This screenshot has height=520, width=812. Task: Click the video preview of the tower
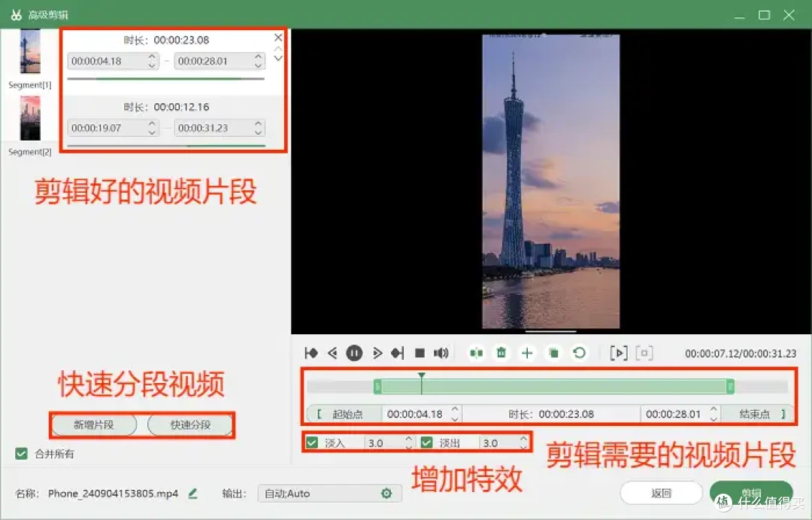point(551,181)
